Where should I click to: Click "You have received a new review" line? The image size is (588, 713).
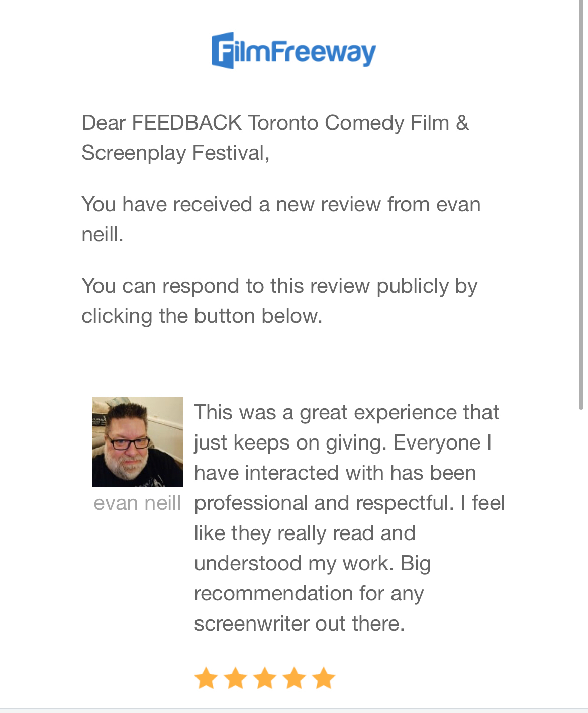click(281, 204)
